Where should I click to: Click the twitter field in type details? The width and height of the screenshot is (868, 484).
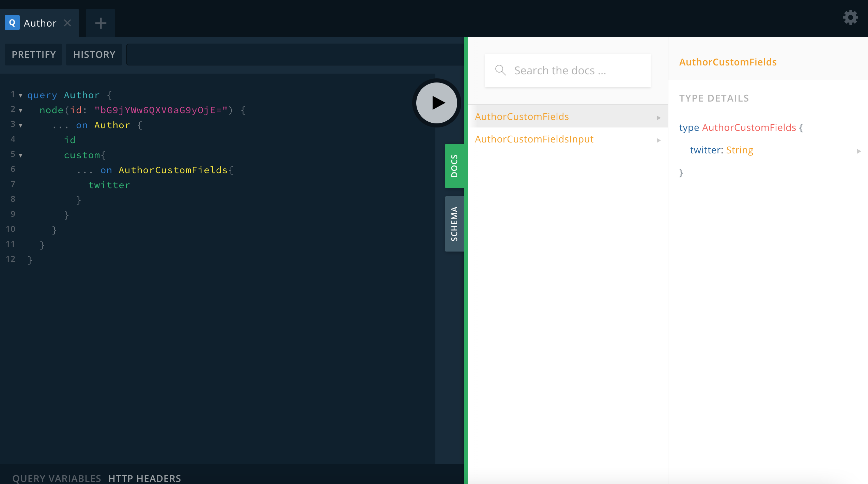click(x=705, y=150)
